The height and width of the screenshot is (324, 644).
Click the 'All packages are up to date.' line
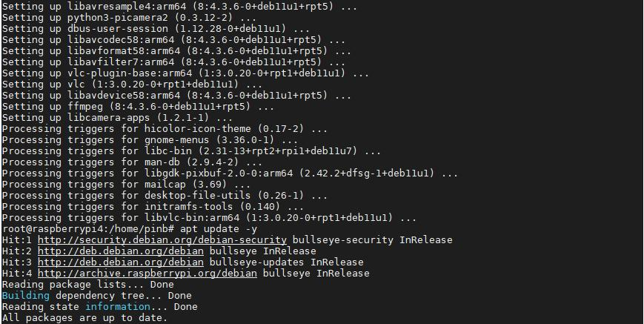(x=85, y=317)
